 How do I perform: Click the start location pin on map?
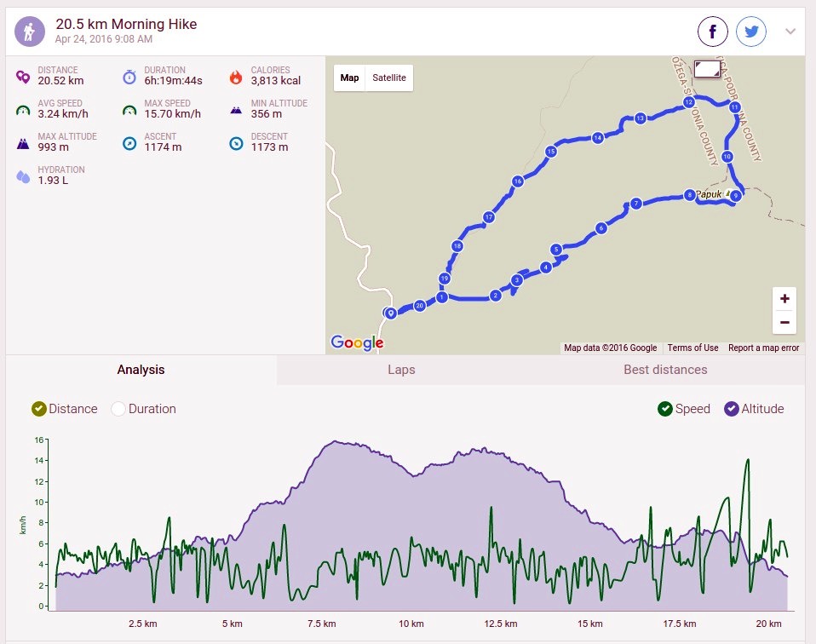[390, 313]
